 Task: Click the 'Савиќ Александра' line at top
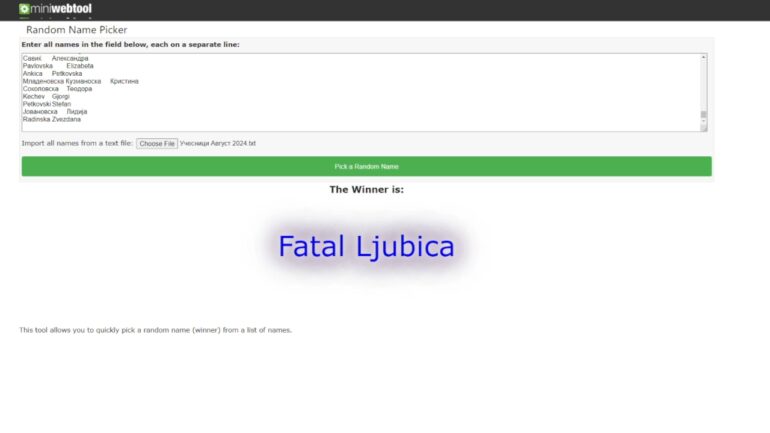click(x=55, y=58)
